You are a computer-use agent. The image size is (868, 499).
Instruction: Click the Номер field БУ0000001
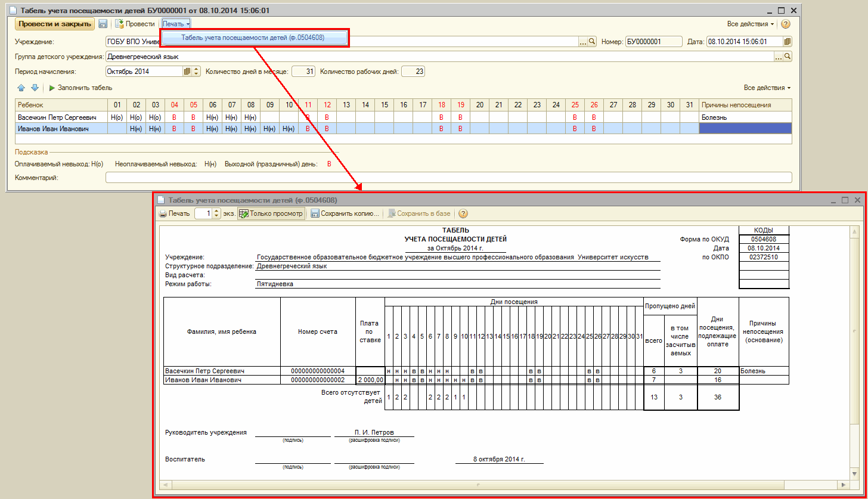coord(653,42)
